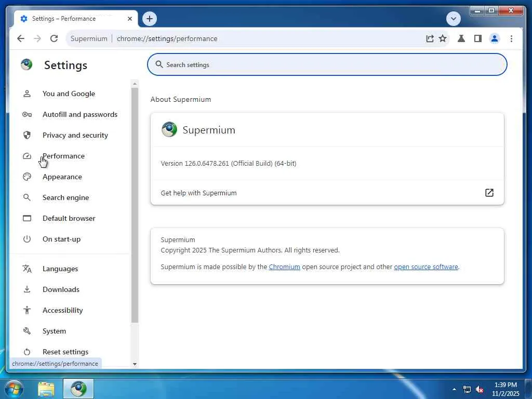
Task: Open the flask experiments icon in the toolbar
Action: point(461,38)
